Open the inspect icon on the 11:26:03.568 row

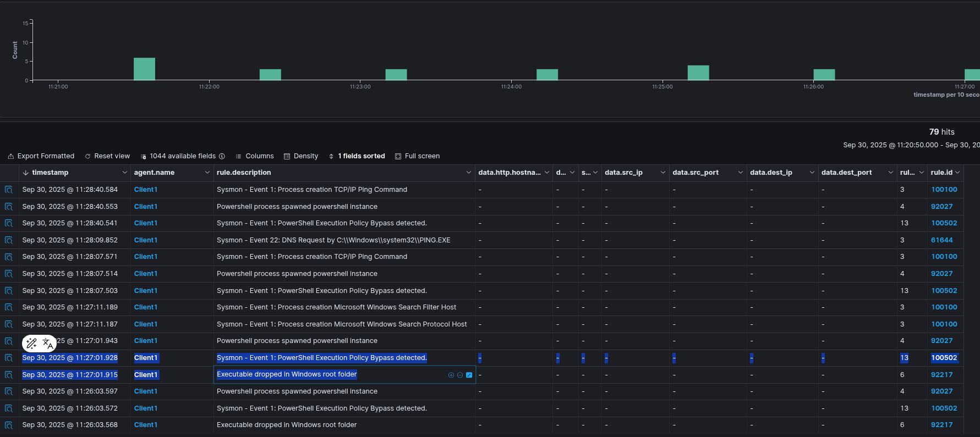(x=9, y=425)
